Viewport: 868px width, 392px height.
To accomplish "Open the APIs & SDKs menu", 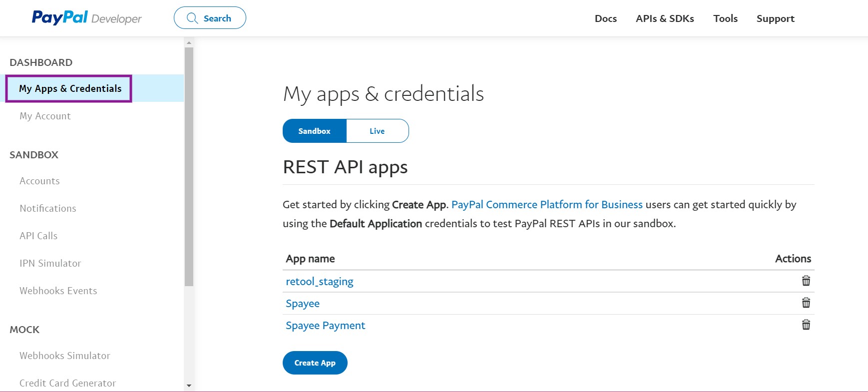I will coord(665,18).
